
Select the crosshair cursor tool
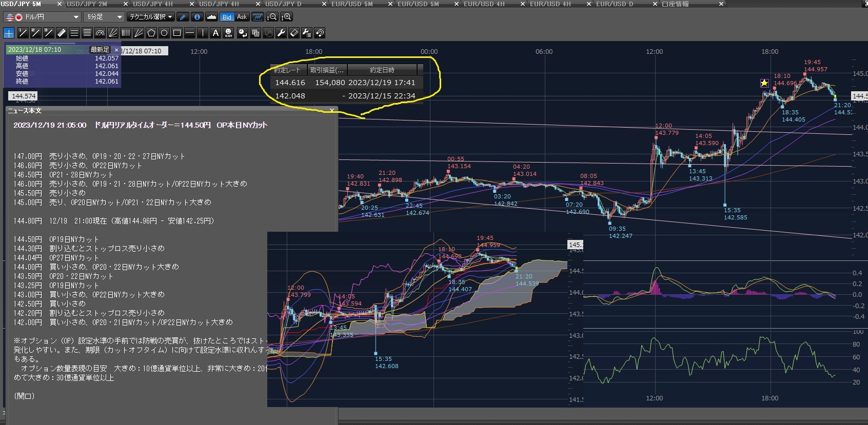point(9,33)
